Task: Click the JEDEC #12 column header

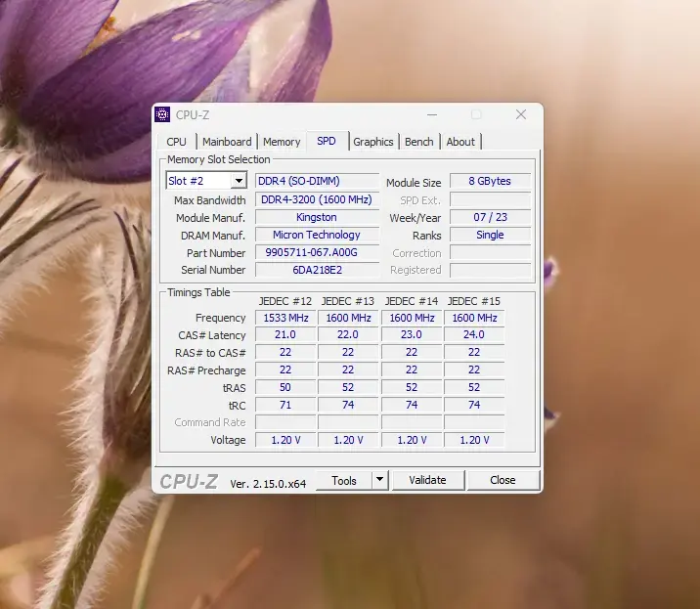Action: (285, 301)
